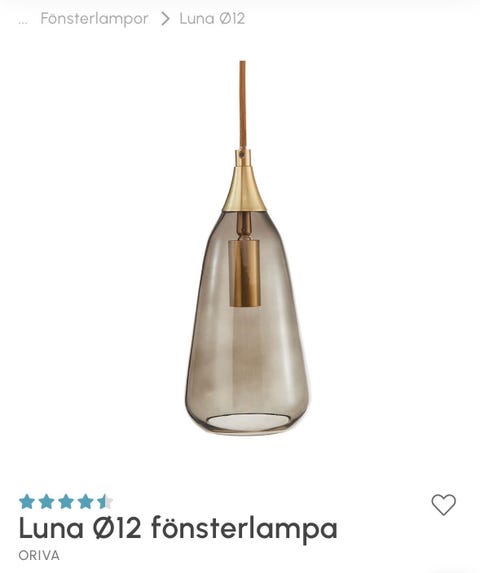
Task: Click the Luna Ø12 fönsterlampa product title
Action: point(178,529)
